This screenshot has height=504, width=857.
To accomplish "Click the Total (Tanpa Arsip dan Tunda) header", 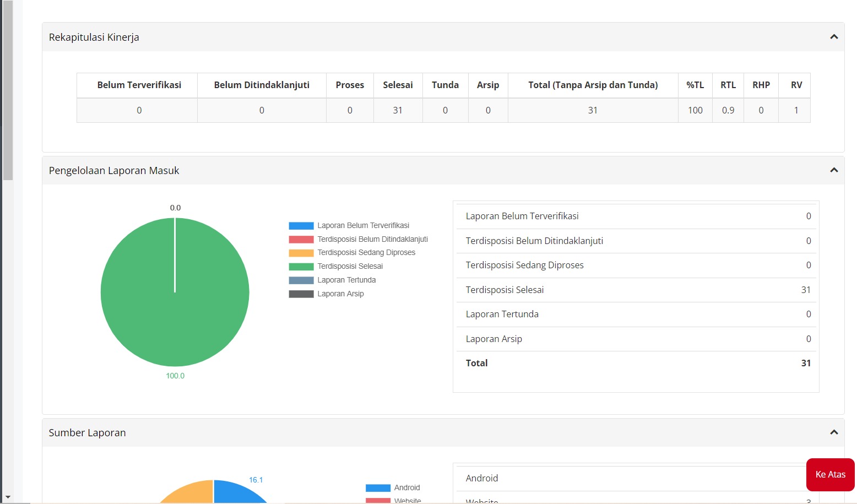I will pos(593,85).
